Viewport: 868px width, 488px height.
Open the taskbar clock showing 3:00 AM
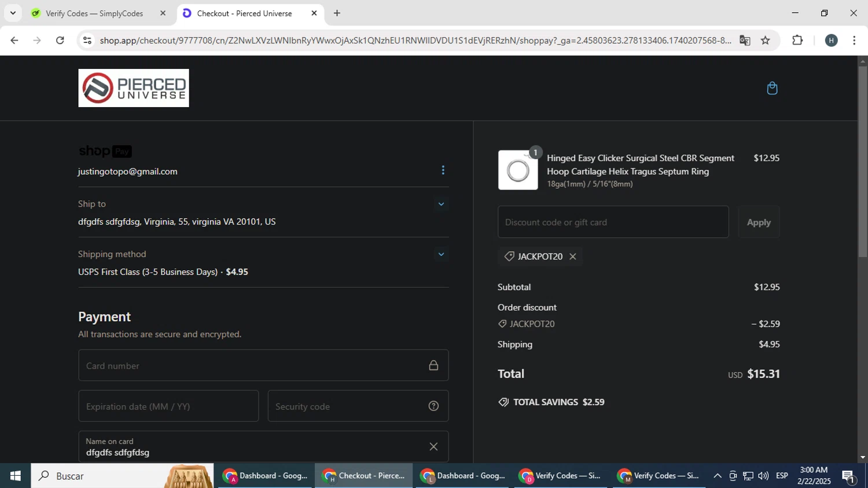tap(814, 476)
